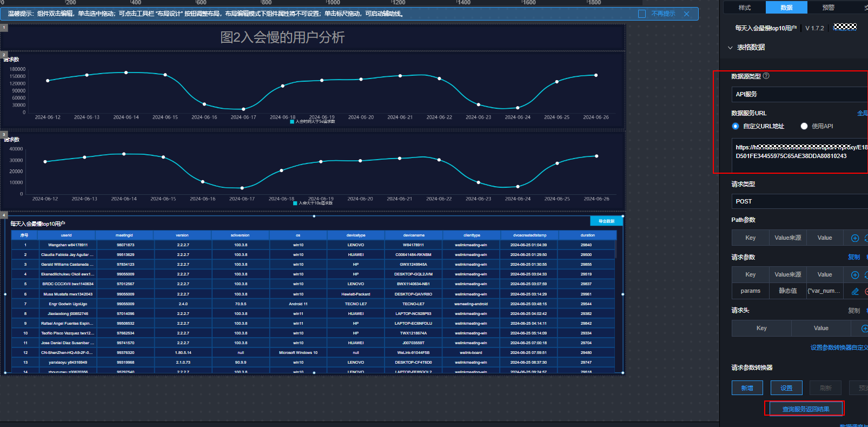Add a 请求参数 row with plus icon
This screenshot has width=868, height=427.
(855, 275)
